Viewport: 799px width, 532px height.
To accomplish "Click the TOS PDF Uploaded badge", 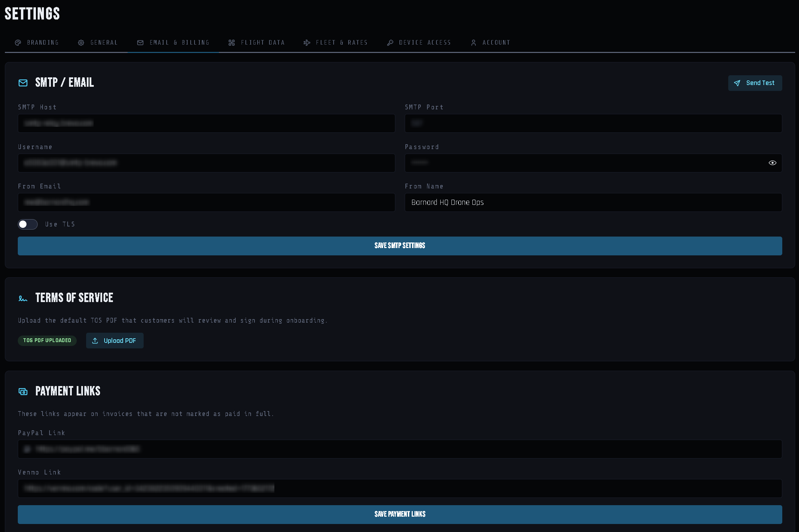I will [x=47, y=340].
